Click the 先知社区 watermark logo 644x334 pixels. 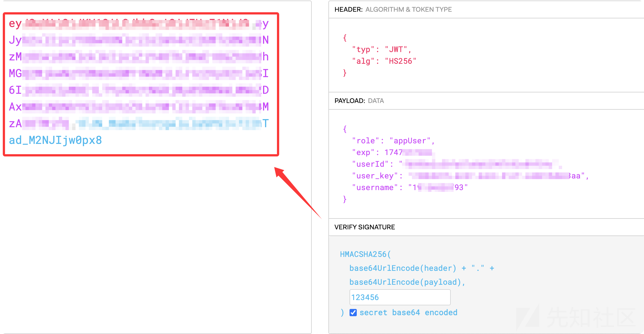point(576,317)
